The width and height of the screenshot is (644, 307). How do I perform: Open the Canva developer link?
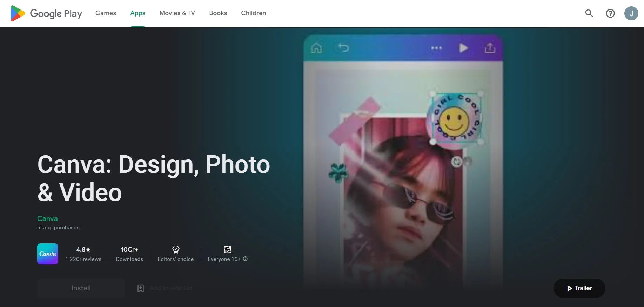[x=47, y=218]
